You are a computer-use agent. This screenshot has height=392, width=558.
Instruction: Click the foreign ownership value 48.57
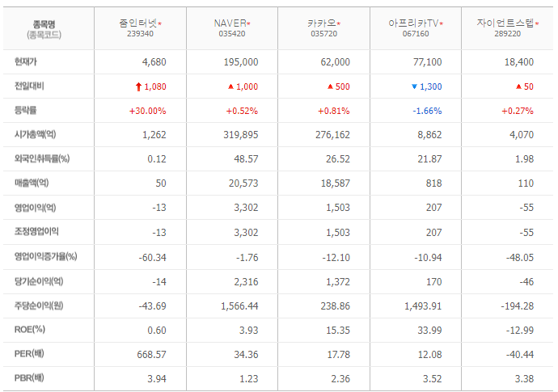point(246,159)
